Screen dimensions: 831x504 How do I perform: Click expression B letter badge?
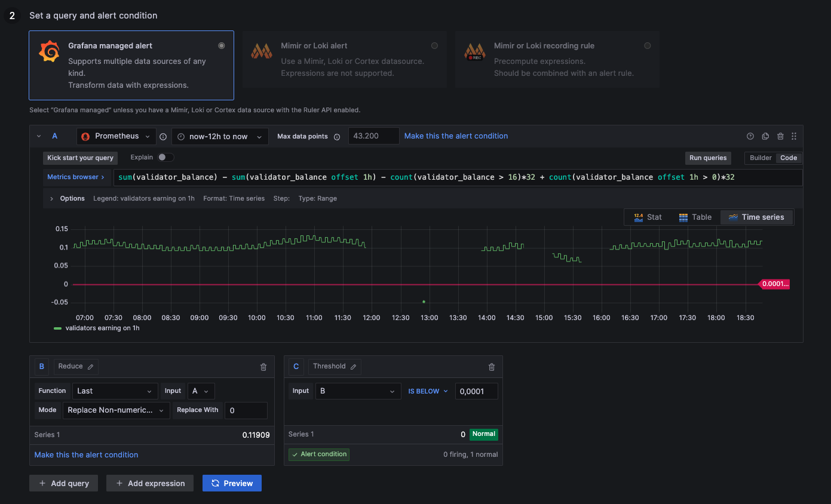click(x=42, y=367)
